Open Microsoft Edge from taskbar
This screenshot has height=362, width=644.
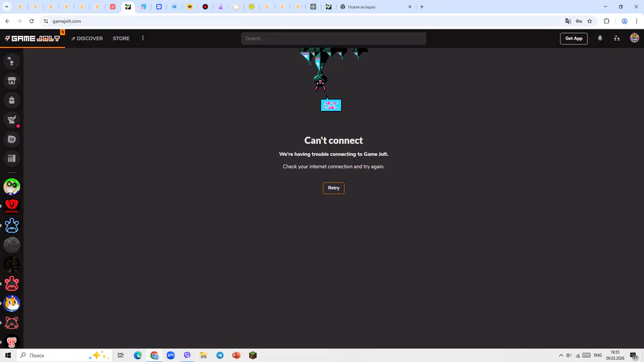(x=137, y=355)
